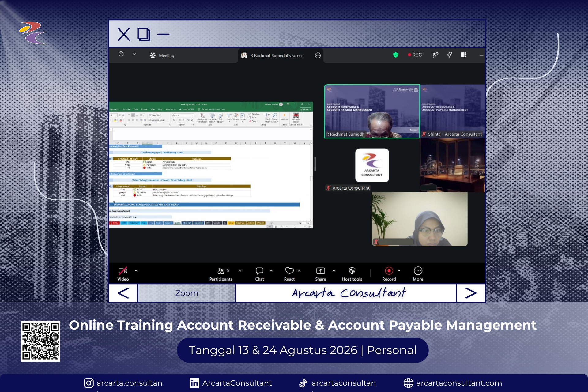The image size is (588, 392).
Task: Switch to the BadDebt sheet tab
Action: click(198, 223)
